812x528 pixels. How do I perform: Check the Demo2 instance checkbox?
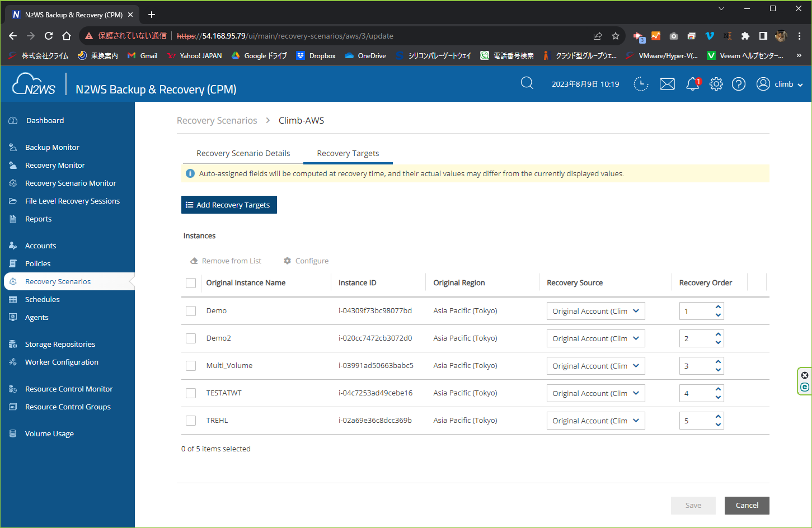(191, 338)
